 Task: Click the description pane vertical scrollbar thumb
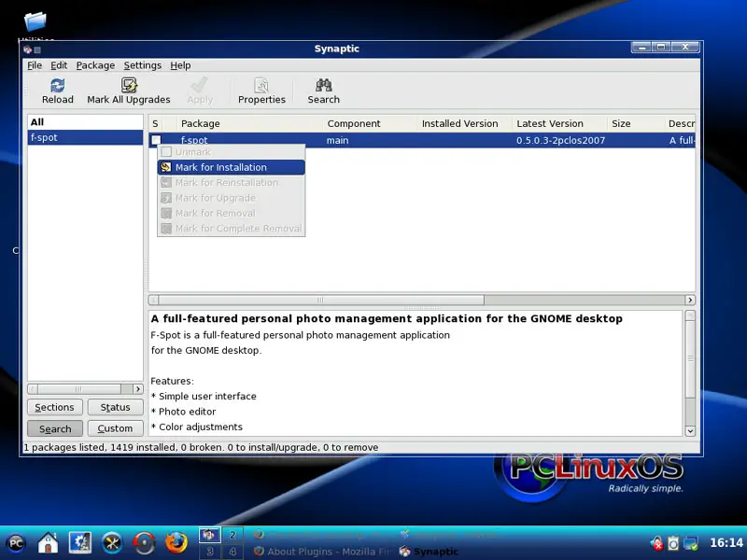pyautogui.click(x=690, y=359)
